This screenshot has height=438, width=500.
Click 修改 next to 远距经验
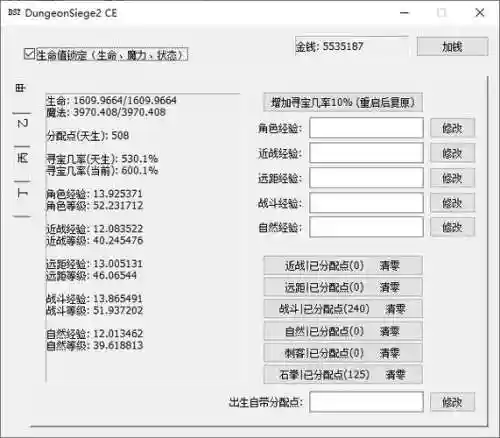click(x=452, y=178)
